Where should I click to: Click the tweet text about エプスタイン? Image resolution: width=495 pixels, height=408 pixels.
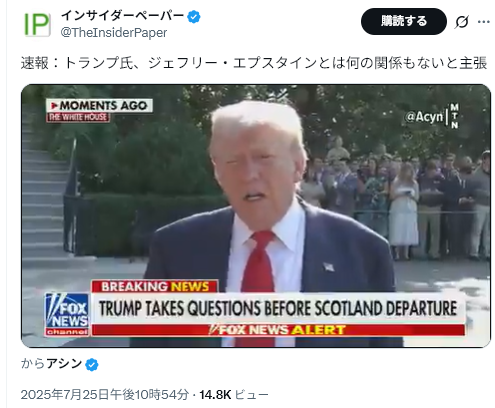click(x=254, y=63)
